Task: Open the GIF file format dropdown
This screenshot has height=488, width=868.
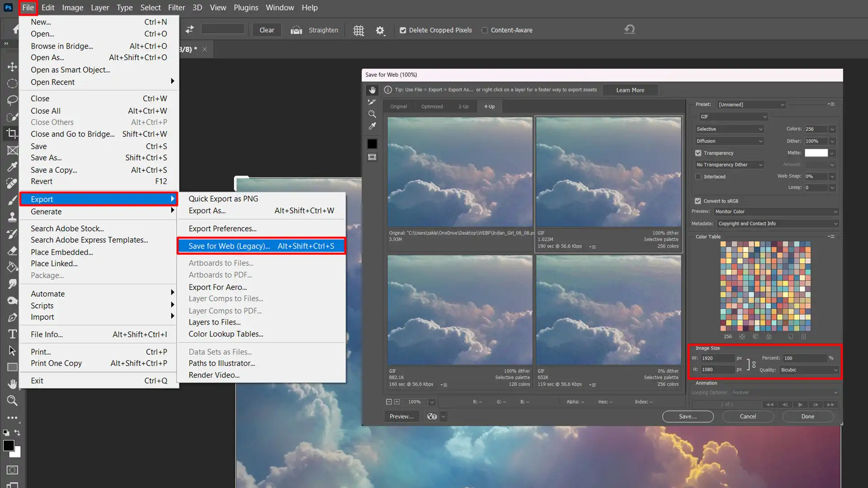Action: point(733,117)
